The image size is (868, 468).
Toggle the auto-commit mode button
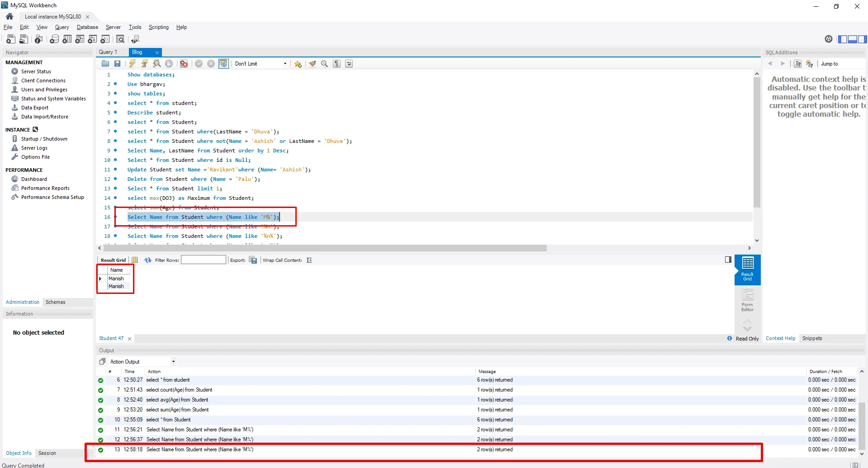pos(223,64)
